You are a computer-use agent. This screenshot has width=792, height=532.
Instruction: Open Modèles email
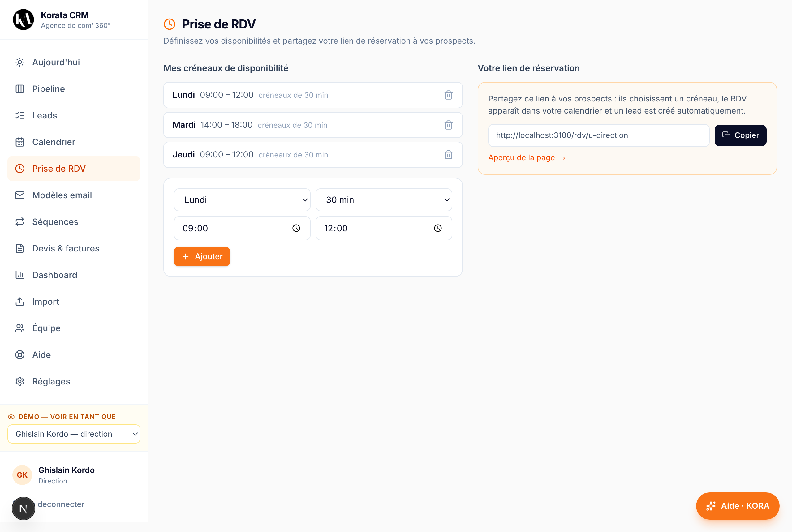pyautogui.click(x=74, y=195)
